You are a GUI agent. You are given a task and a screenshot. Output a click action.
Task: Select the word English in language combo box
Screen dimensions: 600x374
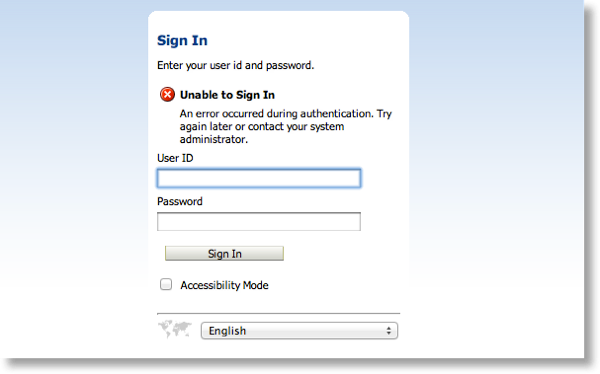227,331
